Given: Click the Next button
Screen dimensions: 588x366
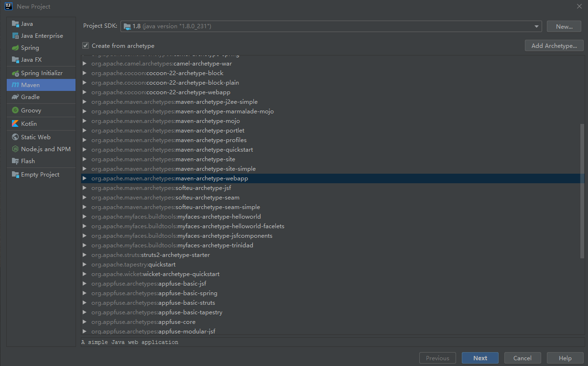Looking at the screenshot, I should (480, 358).
